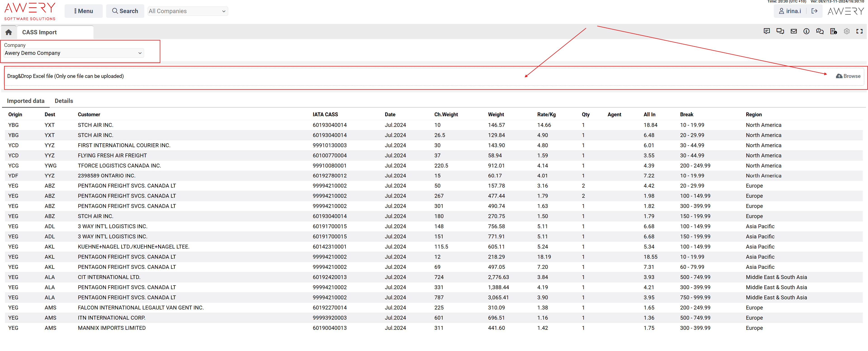Open the chat conversations icon
This screenshot has height=351, width=868.
click(780, 31)
